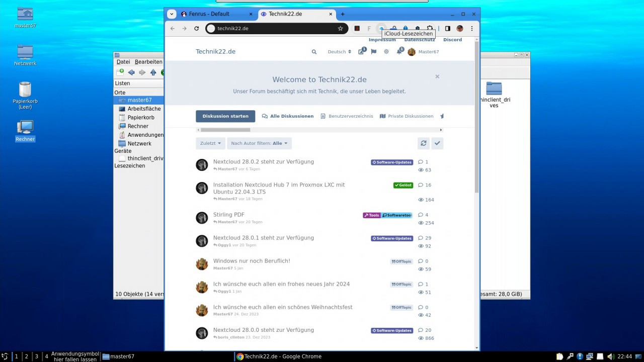This screenshot has width=644, height=362.
Task: Open 'Nextcloud 28.0.2 steht zur Verfügung' discussion
Action: (x=263, y=162)
